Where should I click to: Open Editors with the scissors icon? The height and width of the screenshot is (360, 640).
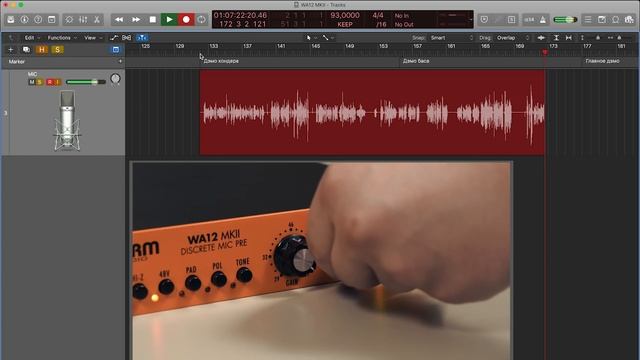97,20
